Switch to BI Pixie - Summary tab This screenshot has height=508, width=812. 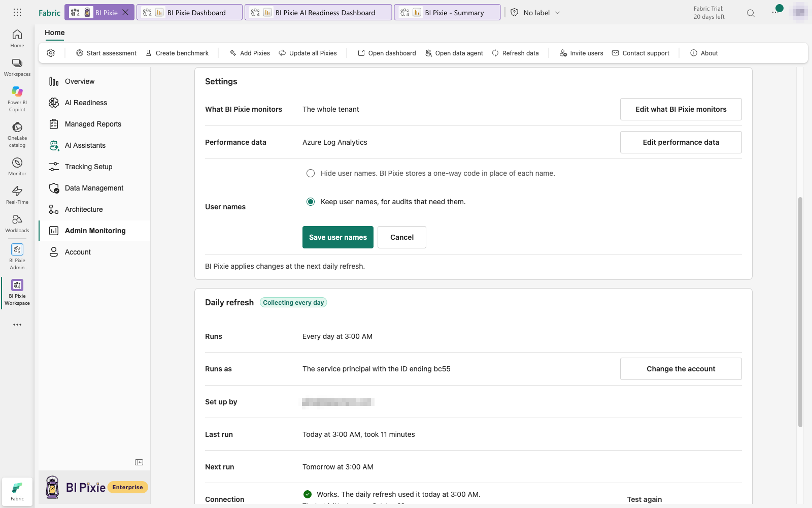[x=447, y=13]
